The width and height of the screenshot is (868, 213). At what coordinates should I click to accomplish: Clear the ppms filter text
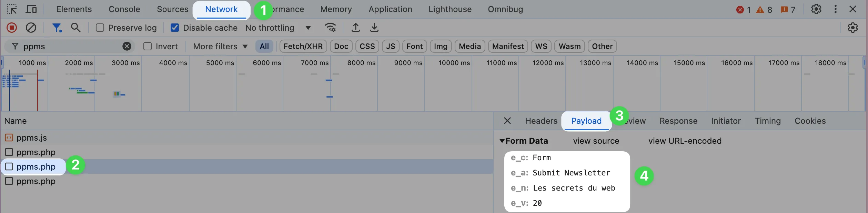[127, 46]
